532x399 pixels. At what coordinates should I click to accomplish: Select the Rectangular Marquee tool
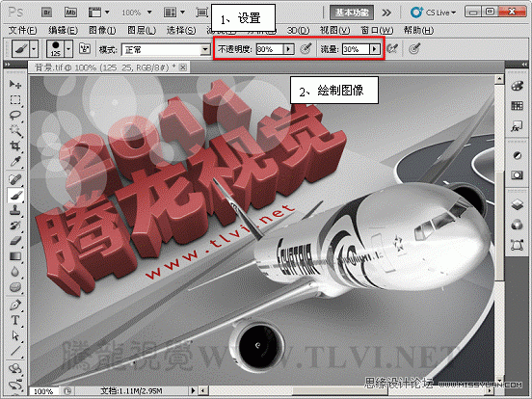15,100
